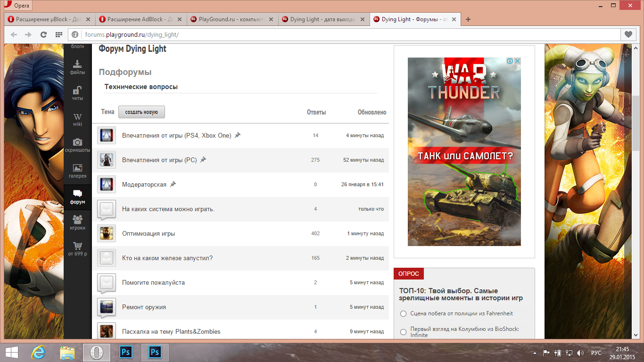Click avatar thumbnail of Ремонт оружия topic

(107, 307)
